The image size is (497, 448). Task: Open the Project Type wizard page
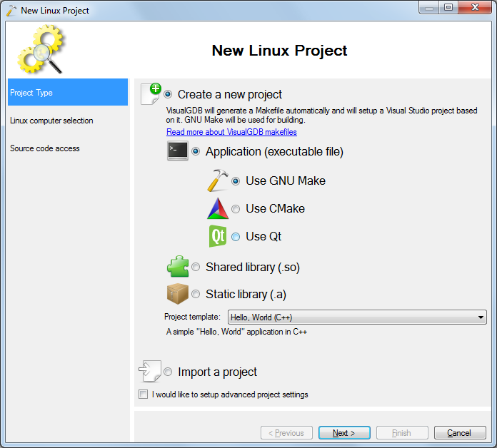click(68, 92)
